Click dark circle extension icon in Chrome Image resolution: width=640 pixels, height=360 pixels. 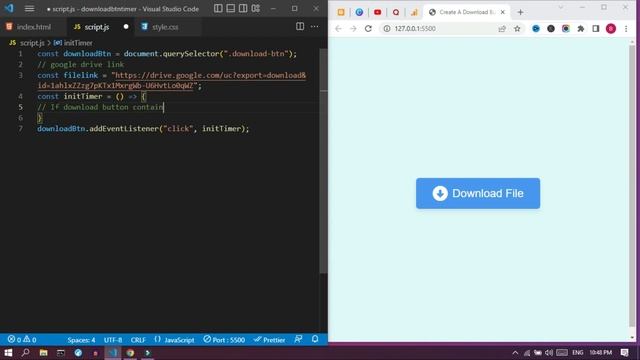[551, 29]
